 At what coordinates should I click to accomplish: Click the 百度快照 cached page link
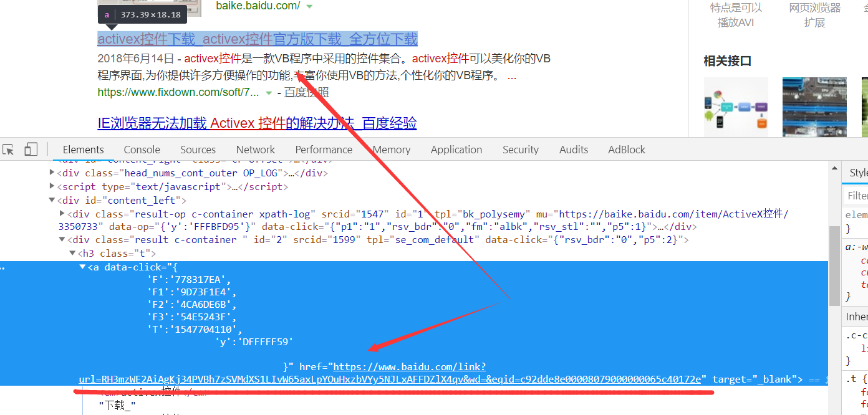306,92
